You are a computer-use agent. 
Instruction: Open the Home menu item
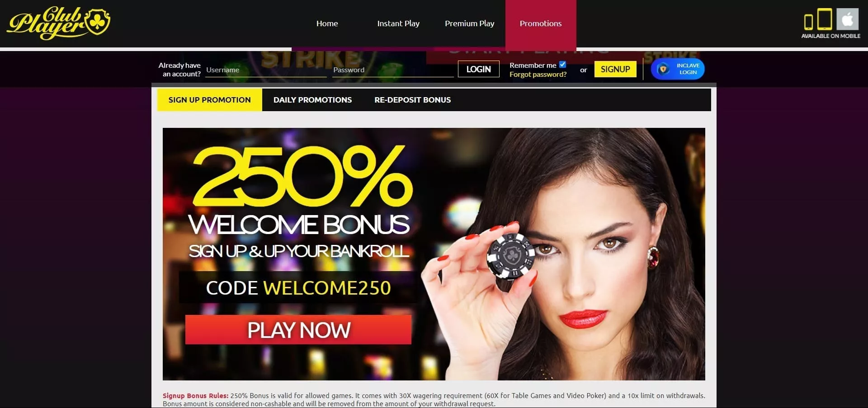(x=327, y=23)
